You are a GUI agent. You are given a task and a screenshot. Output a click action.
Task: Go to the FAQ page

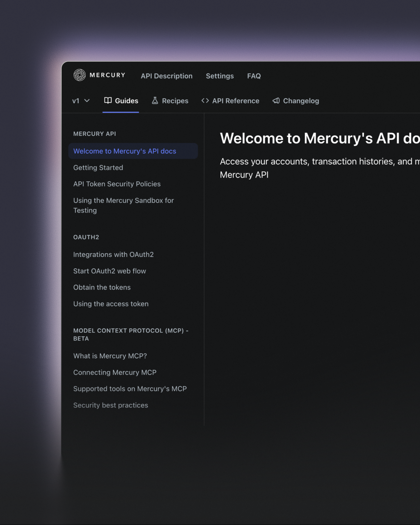click(x=254, y=76)
